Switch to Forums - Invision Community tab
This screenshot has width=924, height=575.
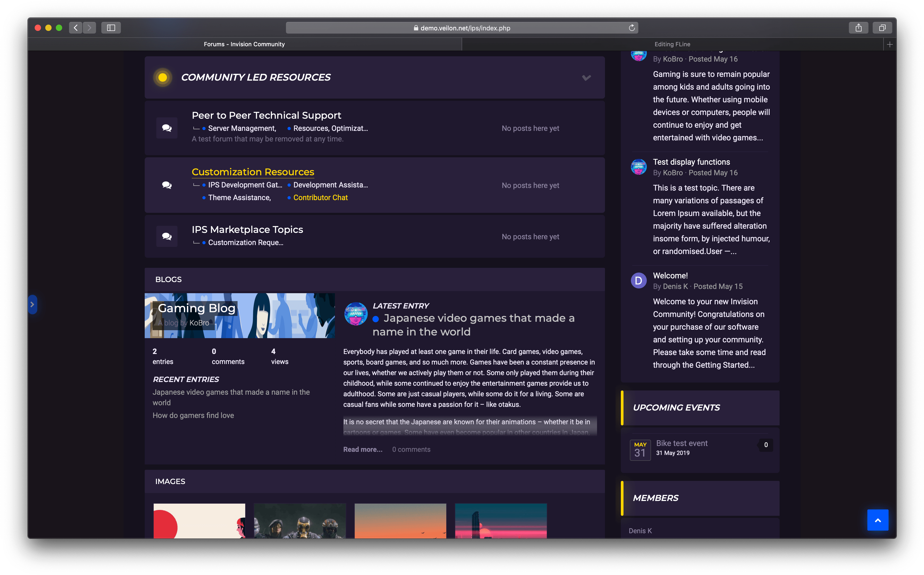tap(244, 44)
